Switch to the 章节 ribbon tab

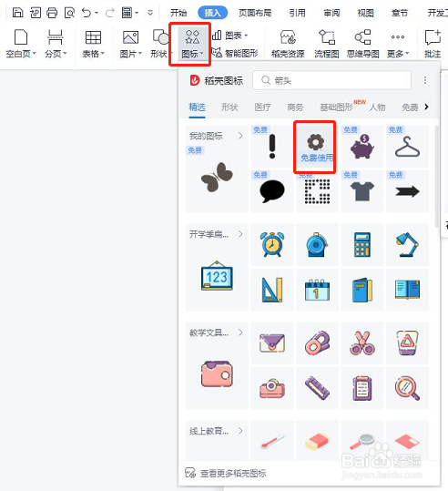pyautogui.click(x=400, y=13)
